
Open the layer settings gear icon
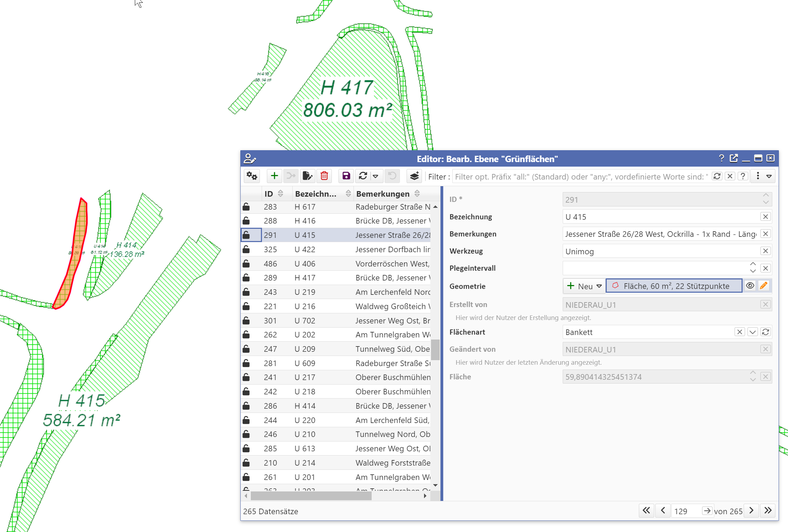(252, 176)
